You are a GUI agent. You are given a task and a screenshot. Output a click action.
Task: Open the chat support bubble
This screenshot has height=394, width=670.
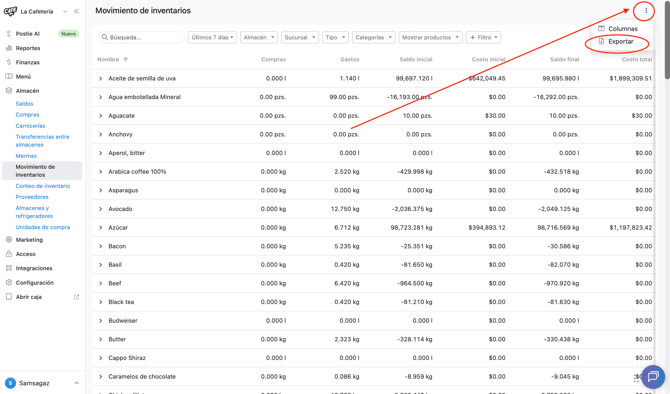coord(653,376)
